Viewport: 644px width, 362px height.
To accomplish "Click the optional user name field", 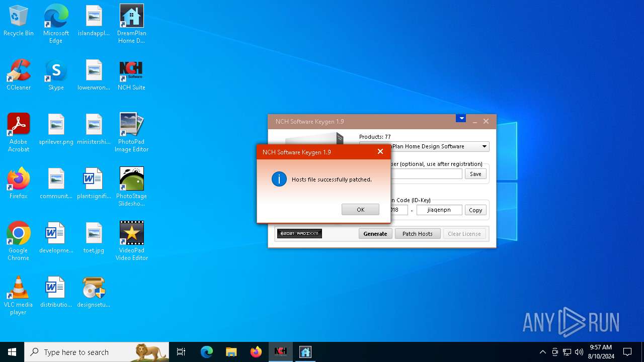I will (x=426, y=174).
